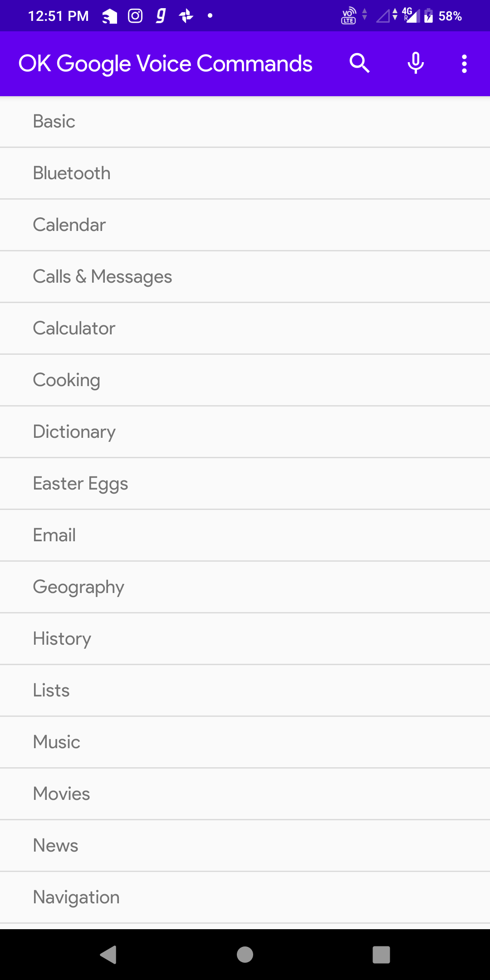Select the Dictionary list item
This screenshot has width=490, height=980.
coord(245,432)
